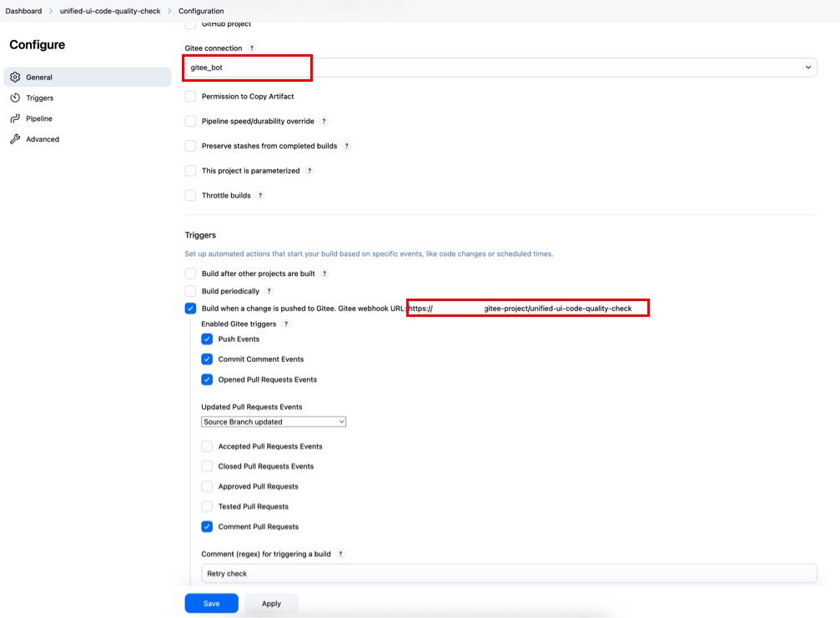Click the Triggers clock icon in sidebar
The height and width of the screenshot is (618, 840).
pyautogui.click(x=15, y=98)
